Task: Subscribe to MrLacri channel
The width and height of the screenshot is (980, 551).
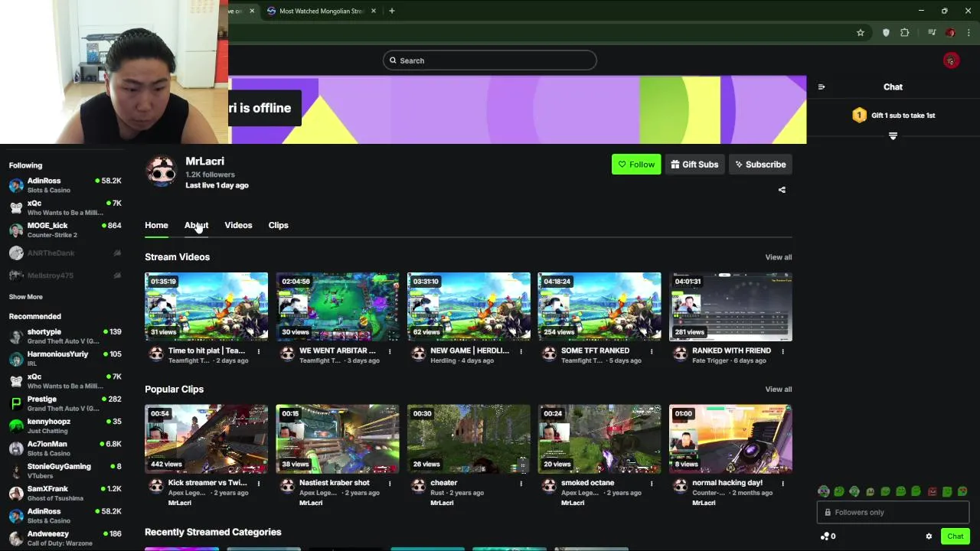Action: click(x=760, y=165)
